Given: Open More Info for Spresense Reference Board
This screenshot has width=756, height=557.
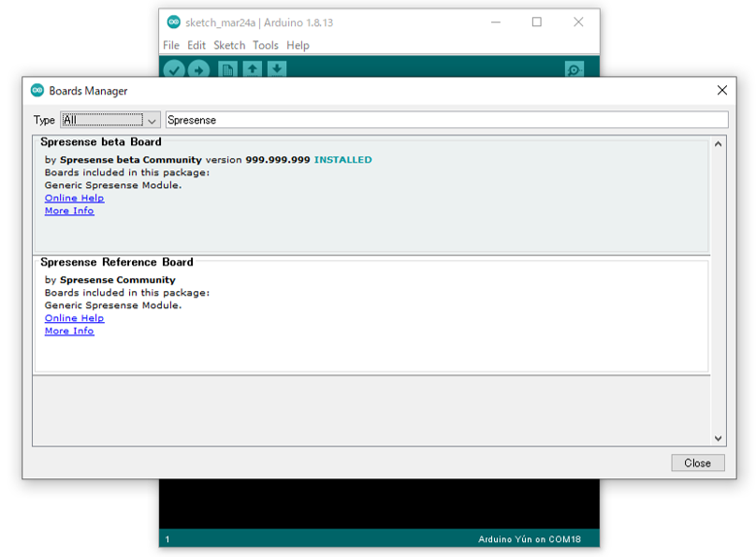Looking at the screenshot, I should tap(69, 331).
